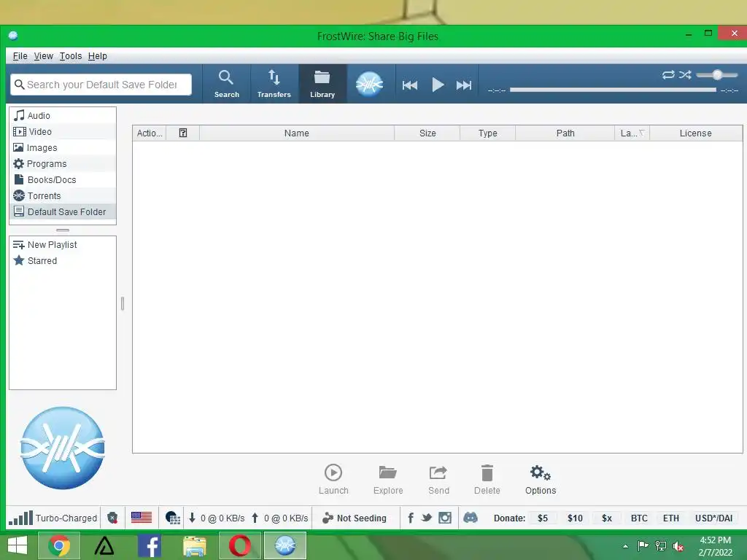Screen dimensions: 747x560
Task: Adjust the volume slider
Action: [x=716, y=75]
